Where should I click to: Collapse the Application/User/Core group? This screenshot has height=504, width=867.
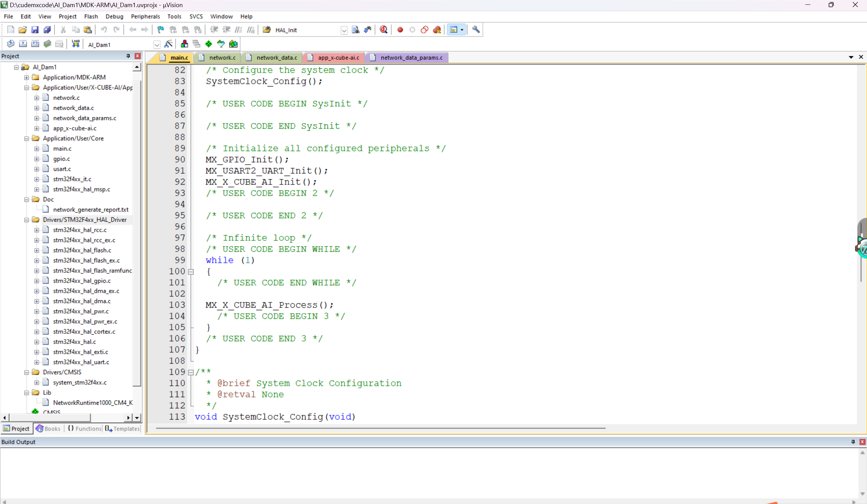pyautogui.click(x=26, y=138)
